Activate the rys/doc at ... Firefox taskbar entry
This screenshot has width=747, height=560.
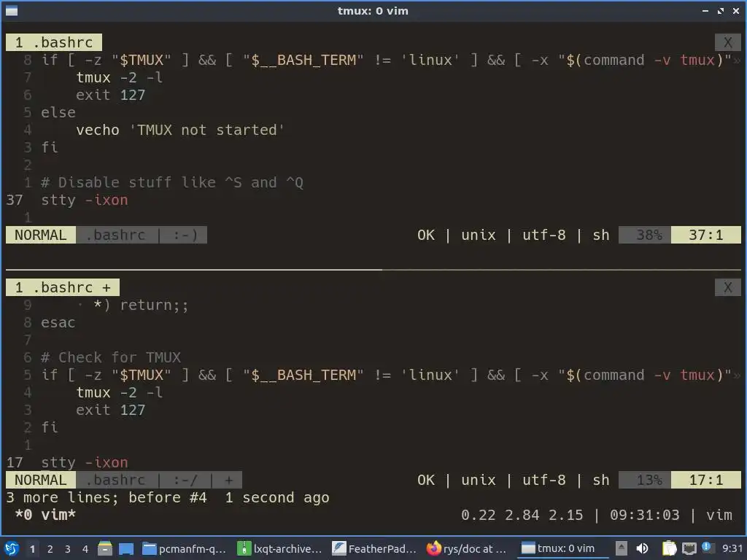click(x=466, y=548)
